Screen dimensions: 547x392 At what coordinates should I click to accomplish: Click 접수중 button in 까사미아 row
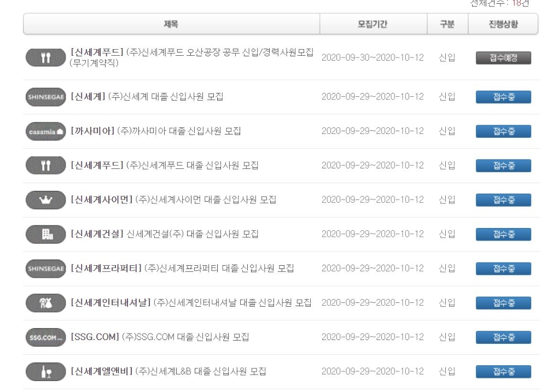[x=503, y=131]
